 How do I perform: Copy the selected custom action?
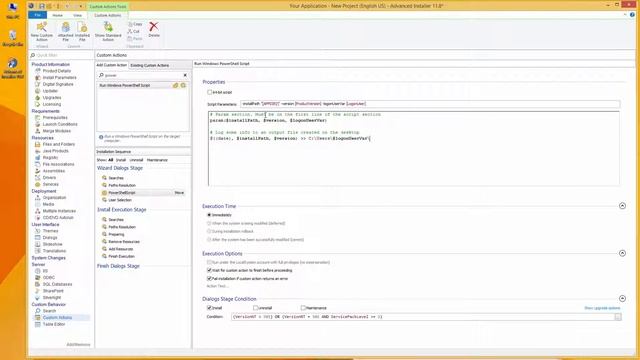pos(135,24)
